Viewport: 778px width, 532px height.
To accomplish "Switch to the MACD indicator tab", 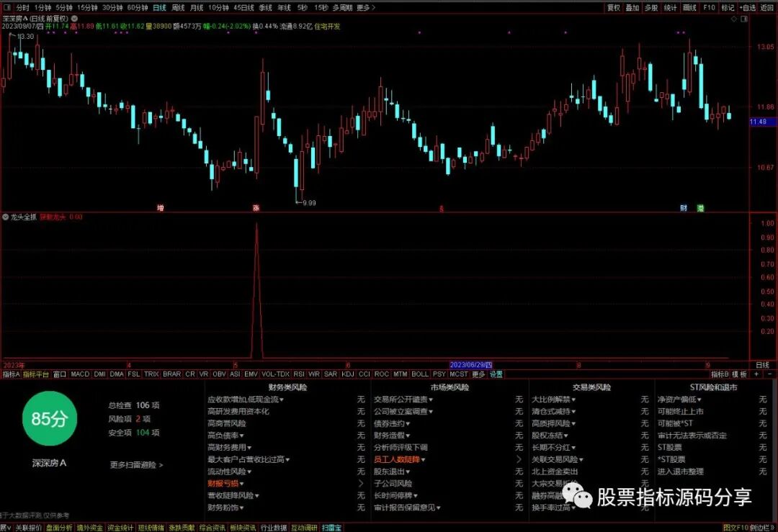I will click(80, 374).
